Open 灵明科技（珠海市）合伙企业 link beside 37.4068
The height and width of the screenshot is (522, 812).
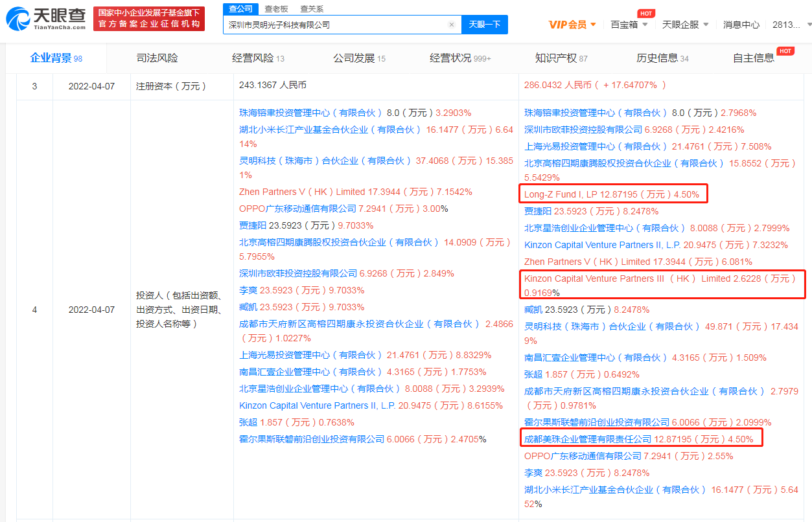(x=325, y=161)
